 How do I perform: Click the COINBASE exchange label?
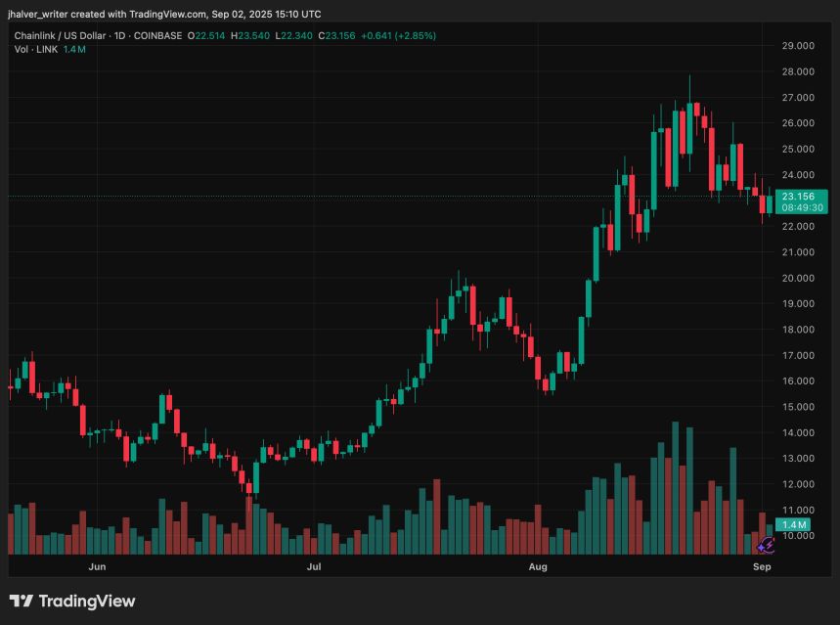(156, 33)
